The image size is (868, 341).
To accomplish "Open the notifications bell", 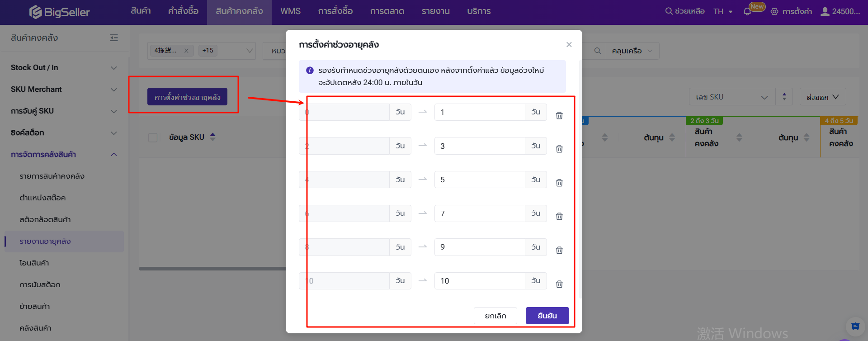I will click(747, 12).
